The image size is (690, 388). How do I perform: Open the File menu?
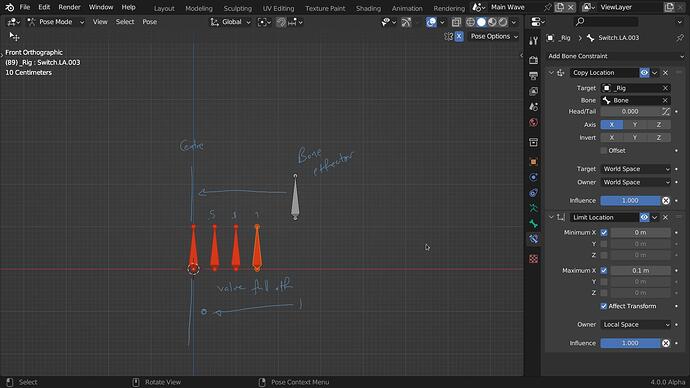(25, 7)
